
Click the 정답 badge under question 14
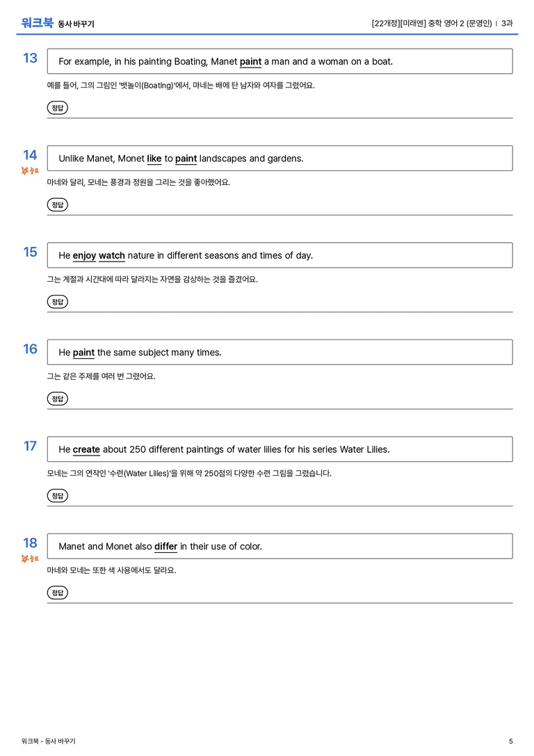(x=57, y=204)
